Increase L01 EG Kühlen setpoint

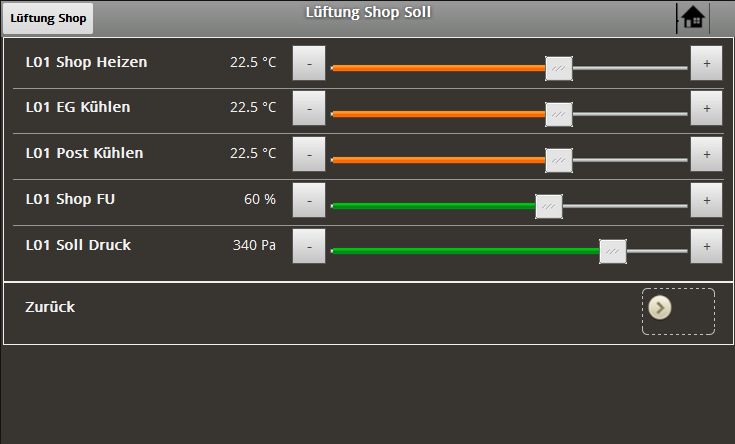[706, 108]
